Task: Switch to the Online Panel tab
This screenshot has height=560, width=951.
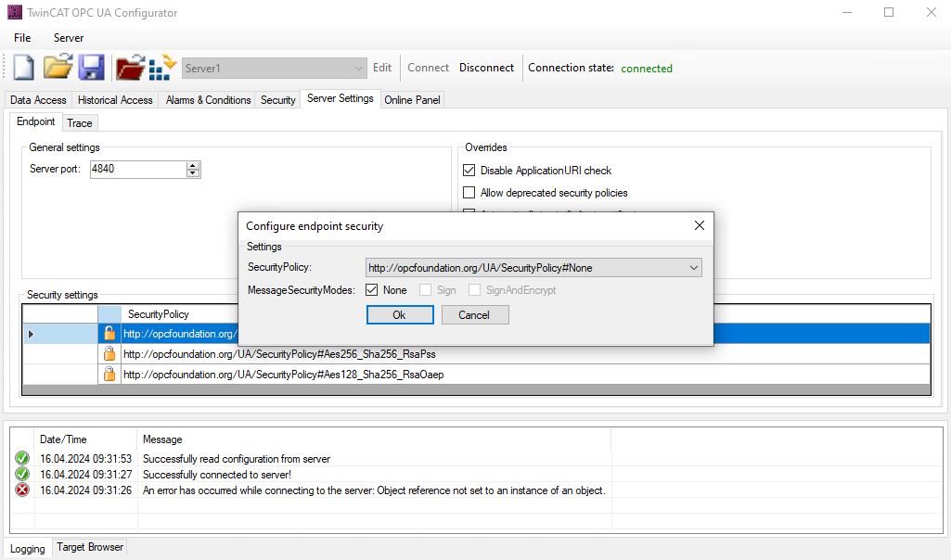Action: pos(412,100)
